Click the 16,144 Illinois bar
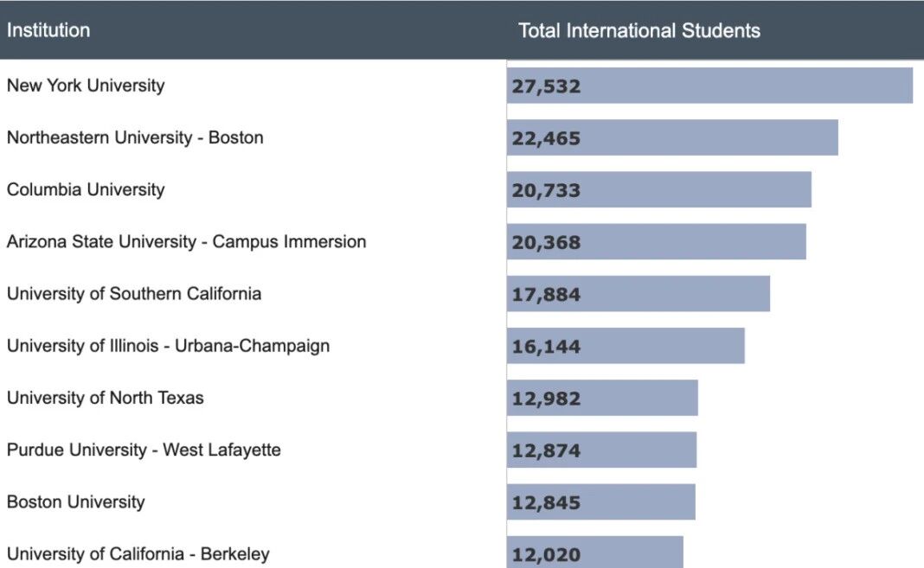Image resolution: width=924 pixels, height=568 pixels. [626, 346]
